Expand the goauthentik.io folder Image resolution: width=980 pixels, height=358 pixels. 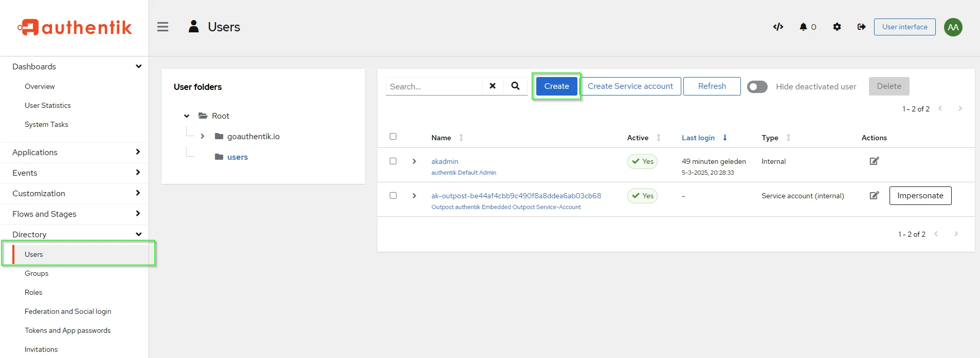tap(203, 137)
